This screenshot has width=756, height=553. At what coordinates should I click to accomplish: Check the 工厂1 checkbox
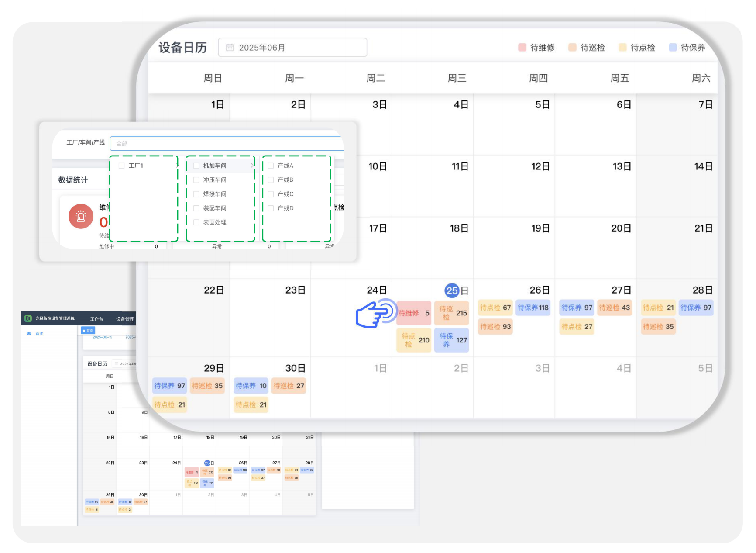[122, 166]
